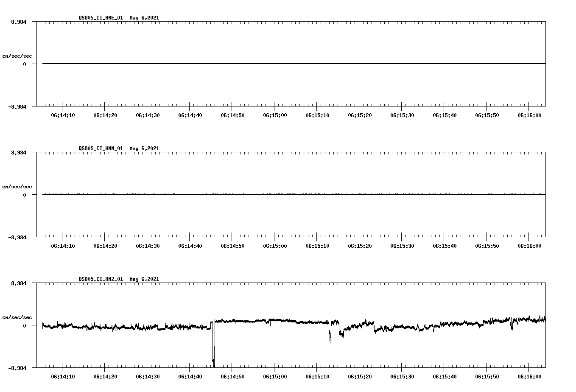The height and width of the screenshot is (392, 576).
Task: Click the 06:14:20 label below the HNN trace
Action: pos(105,245)
